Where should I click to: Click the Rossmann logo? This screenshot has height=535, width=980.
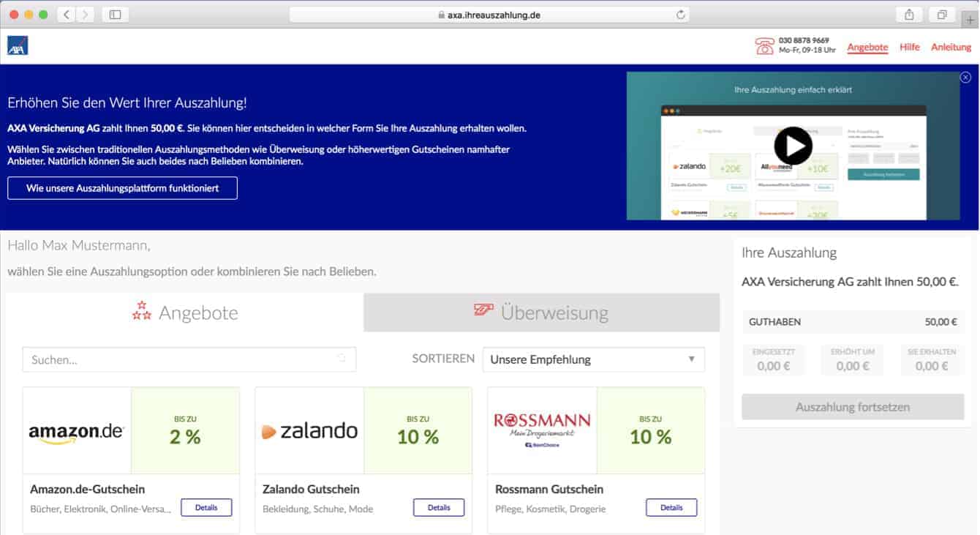tap(542, 430)
